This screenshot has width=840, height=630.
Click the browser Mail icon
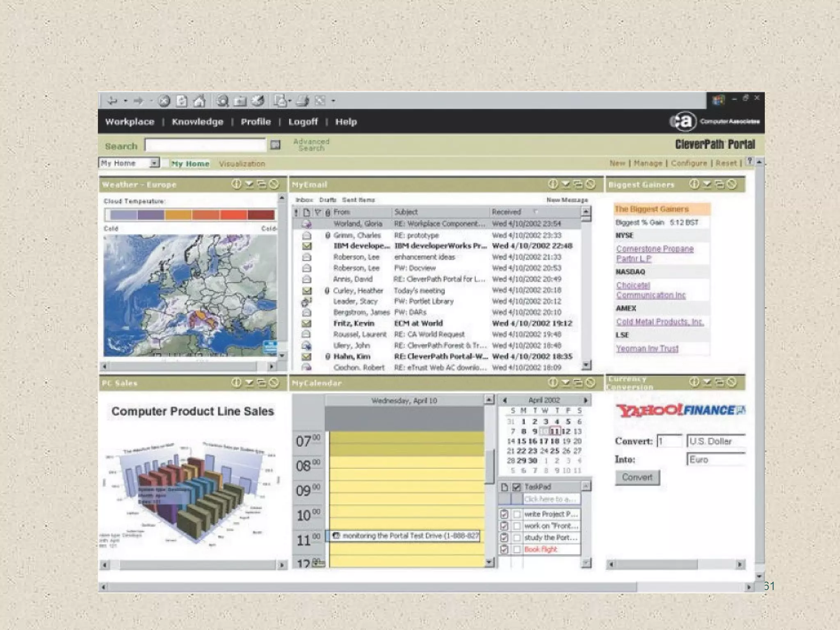(x=280, y=100)
